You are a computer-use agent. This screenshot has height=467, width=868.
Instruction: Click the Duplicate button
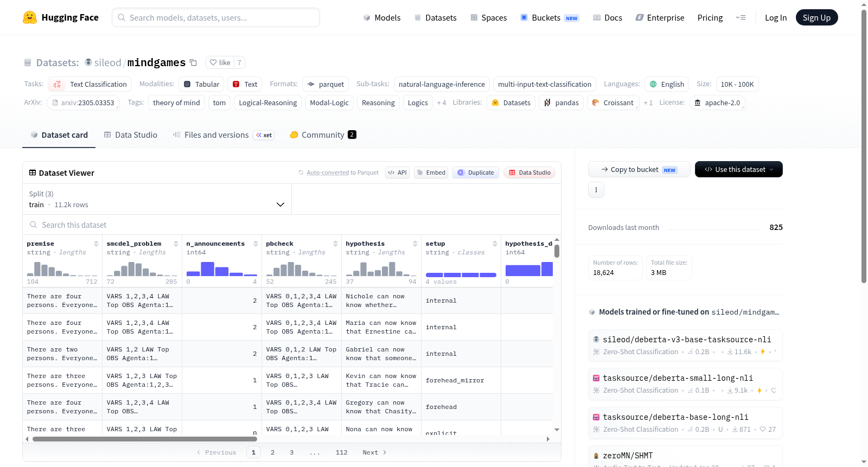[x=476, y=172]
